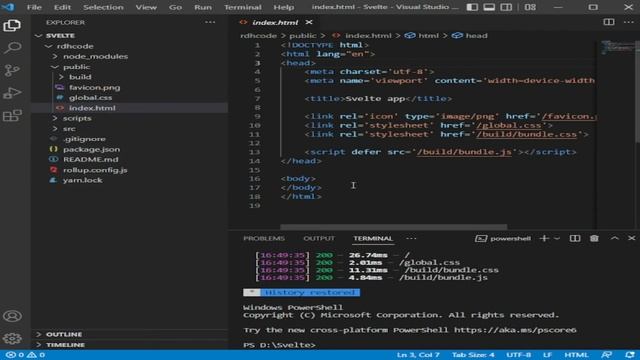Viewport: 640px width, 360px height.
Task: Open yarn.lock file
Action: click(x=82, y=180)
